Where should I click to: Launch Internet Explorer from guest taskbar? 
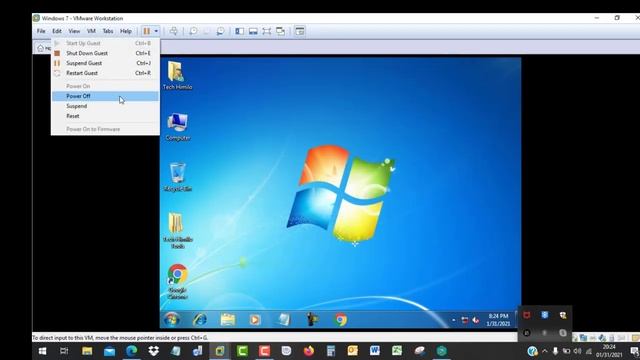coord(200,319)
